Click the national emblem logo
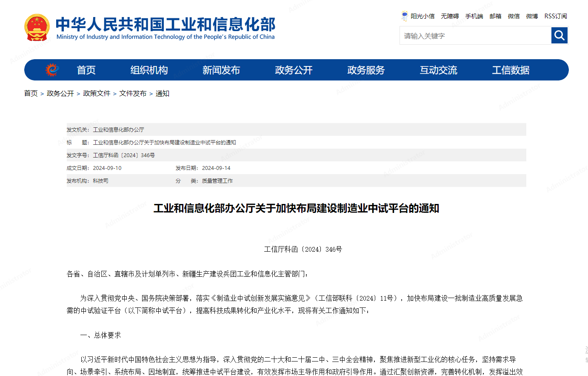This screenshot has width=588, height=376. (37, 28)
